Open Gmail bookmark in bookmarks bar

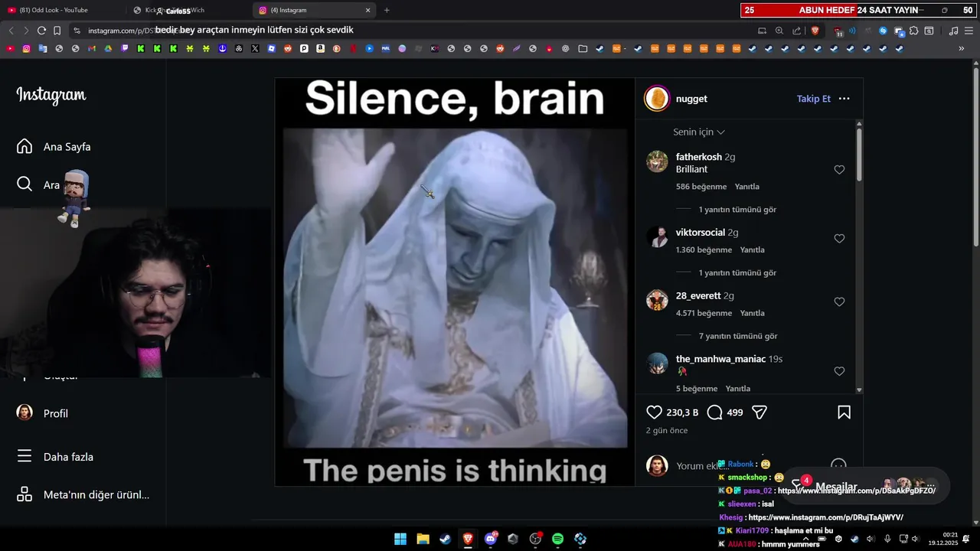click(x=92, y=48)
